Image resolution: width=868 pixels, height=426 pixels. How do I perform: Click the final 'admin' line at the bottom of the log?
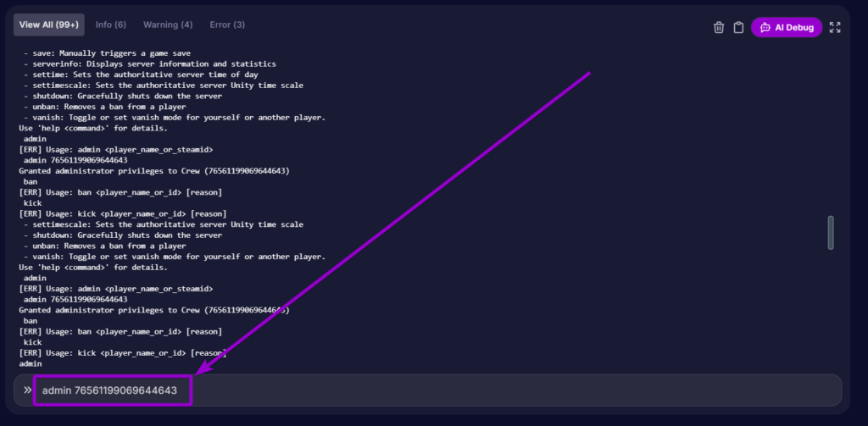coord(31,364)
